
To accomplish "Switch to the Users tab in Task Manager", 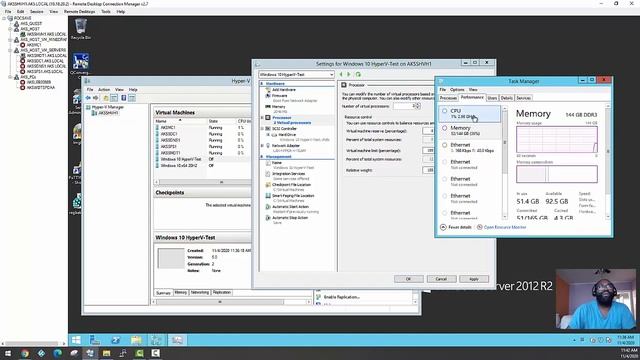I will (492, 98).
